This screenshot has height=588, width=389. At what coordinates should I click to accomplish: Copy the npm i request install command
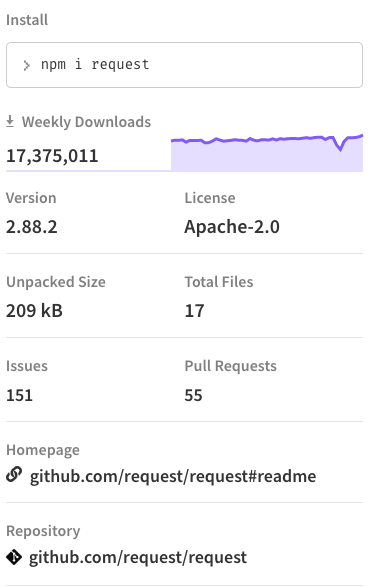[184, 65]
